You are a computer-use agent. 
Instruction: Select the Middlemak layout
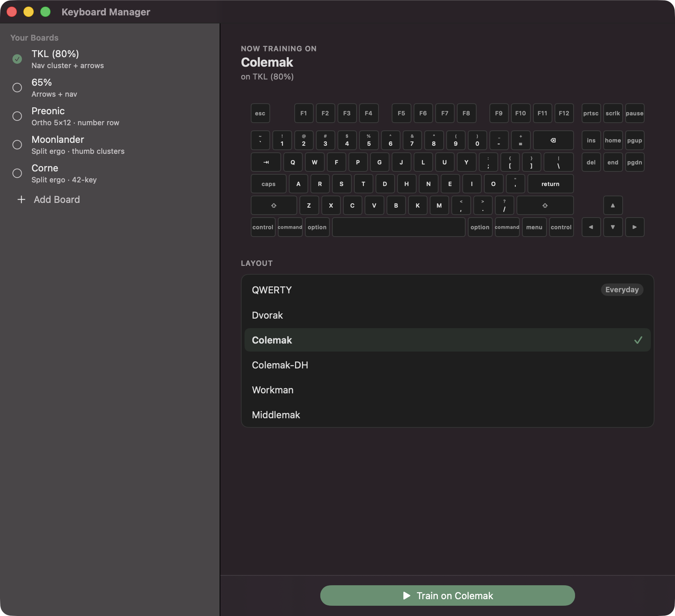pos(447,415)
